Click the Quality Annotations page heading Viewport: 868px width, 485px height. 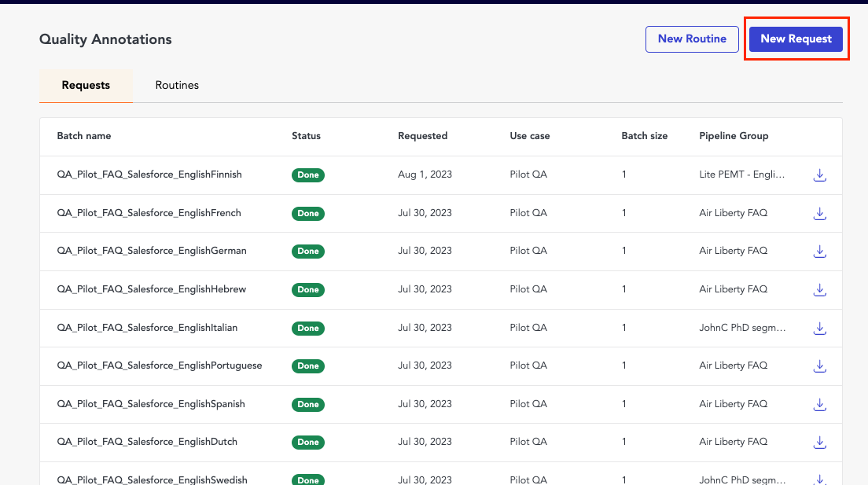point(105,39)
